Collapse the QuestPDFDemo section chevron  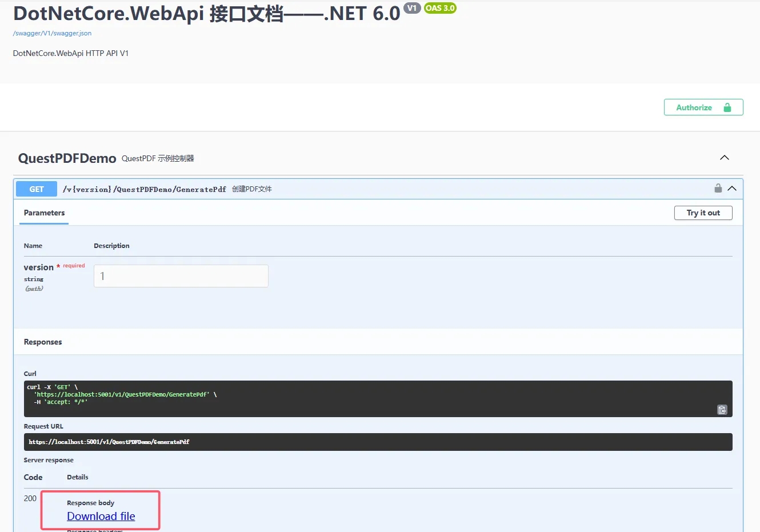pos(725,158)
